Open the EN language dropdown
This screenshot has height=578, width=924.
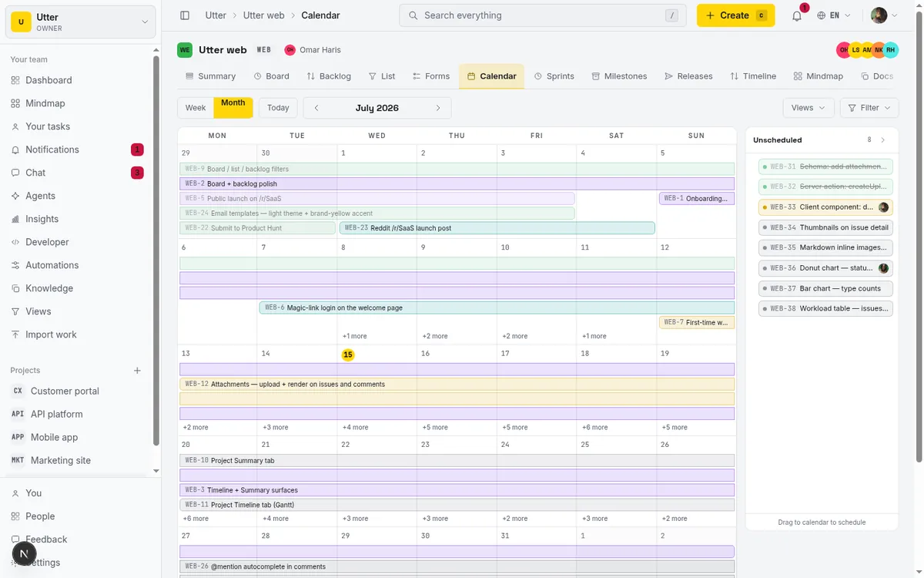[835, 15]
